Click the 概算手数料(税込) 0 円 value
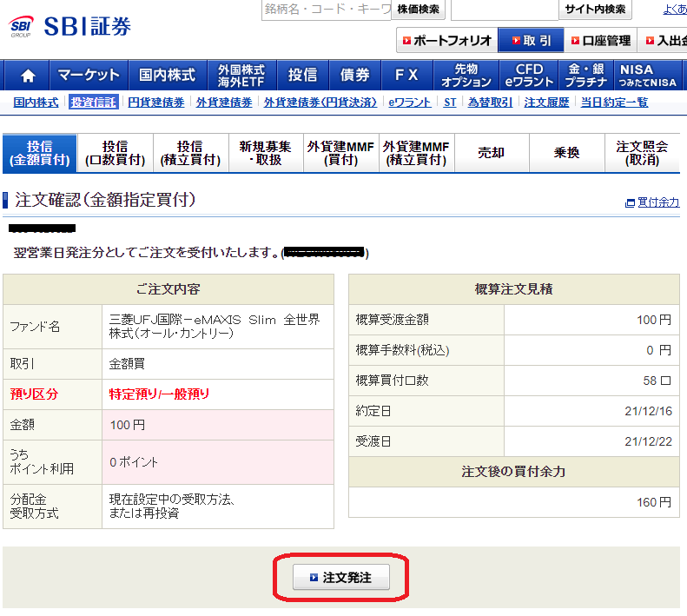This screenshot has height=616, width=687. tap(658, 350)
